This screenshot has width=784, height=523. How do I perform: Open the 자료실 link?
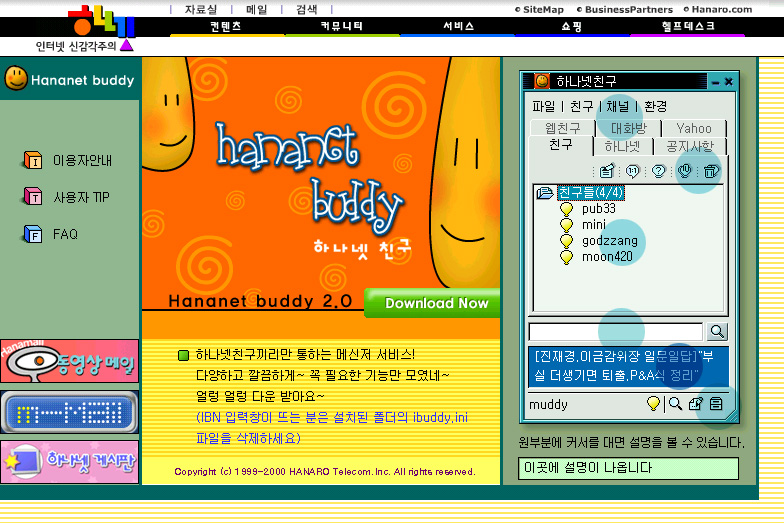point(201,9)
